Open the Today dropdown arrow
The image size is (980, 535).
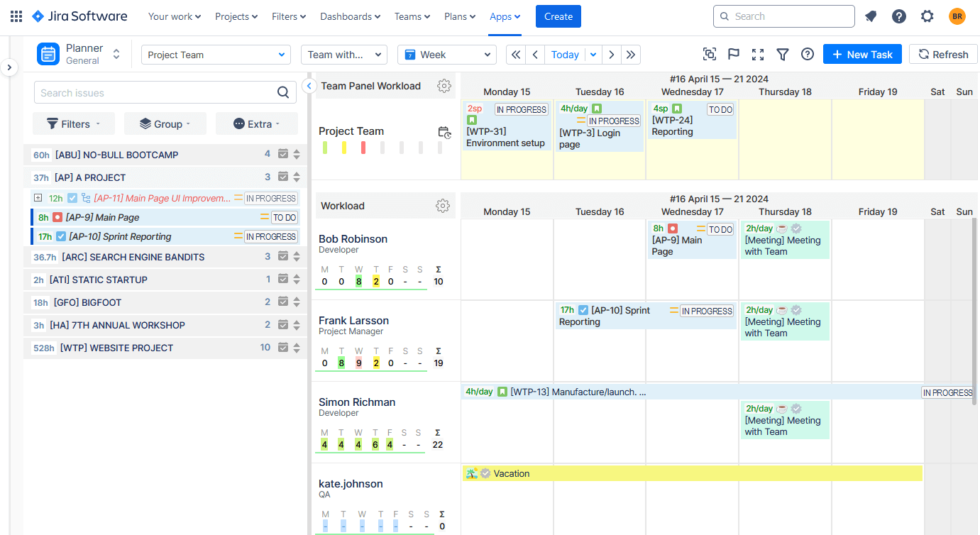(x=593, y=55)
